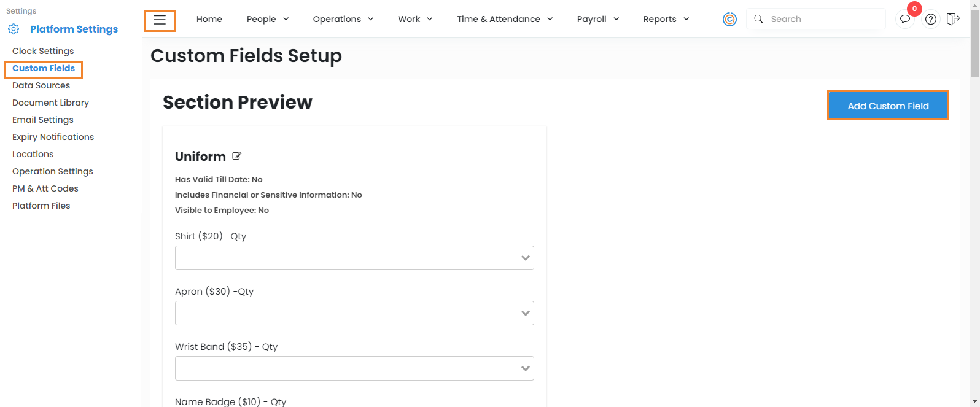Click the circular C brand logo icon
The image size is (980, 407).
pos(729,20)
